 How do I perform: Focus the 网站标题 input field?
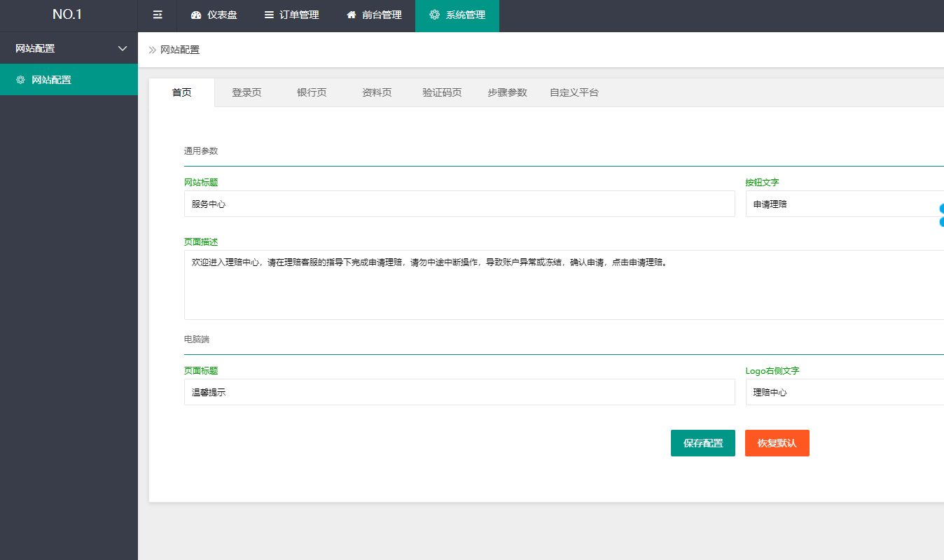click(x=459, y=204)
